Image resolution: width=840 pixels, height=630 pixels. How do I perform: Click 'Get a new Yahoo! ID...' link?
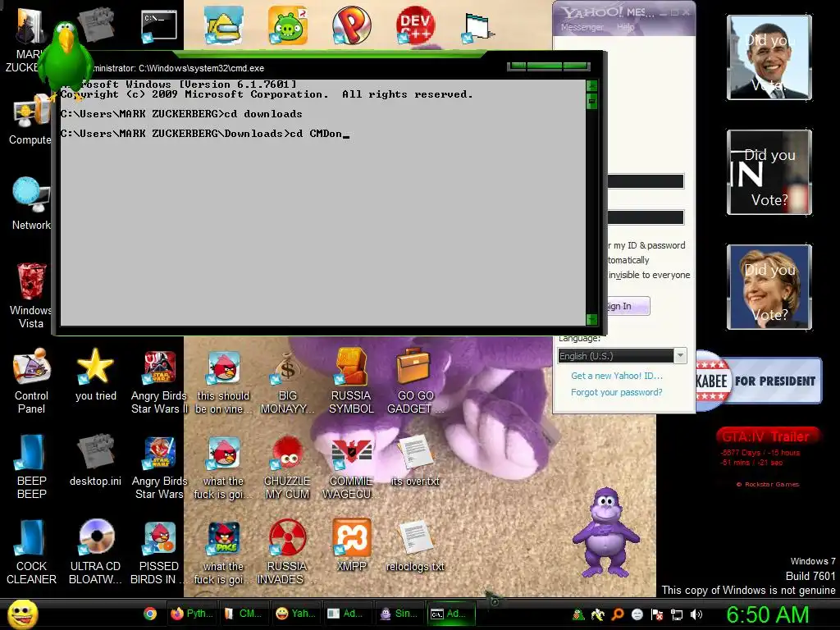tap(617, 376)
